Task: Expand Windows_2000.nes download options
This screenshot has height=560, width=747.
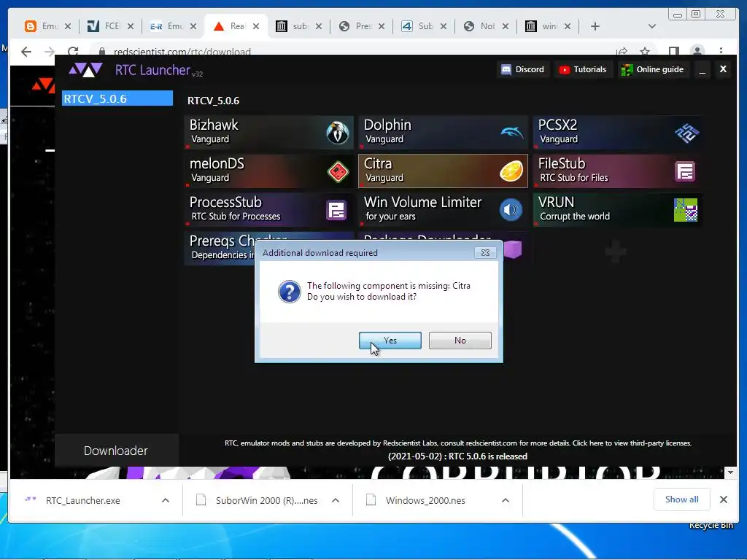Action: pyautogui.click(x=506, y=500)
